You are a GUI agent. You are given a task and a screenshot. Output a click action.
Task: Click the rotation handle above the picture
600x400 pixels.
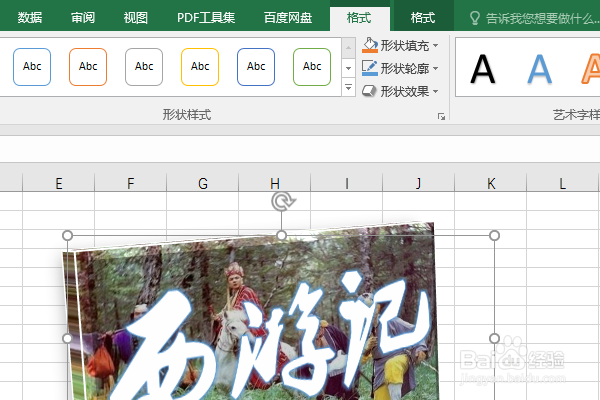click(282, 201)
